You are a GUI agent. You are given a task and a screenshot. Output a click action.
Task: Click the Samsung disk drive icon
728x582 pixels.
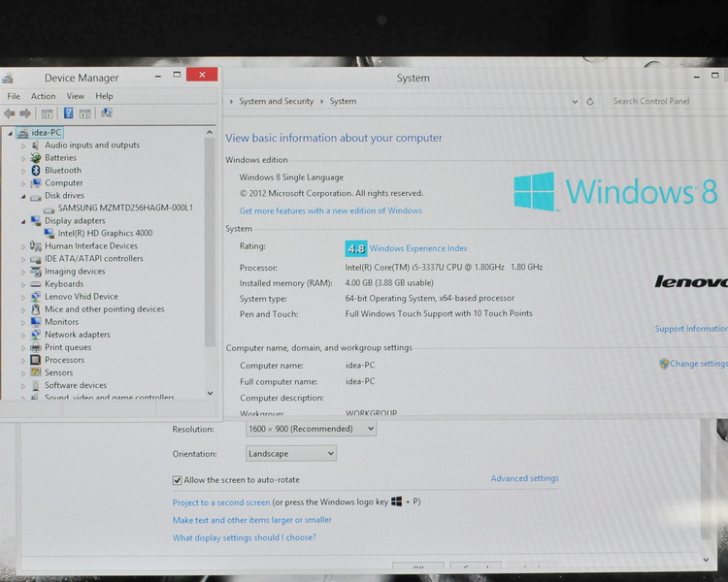[50, 209]
